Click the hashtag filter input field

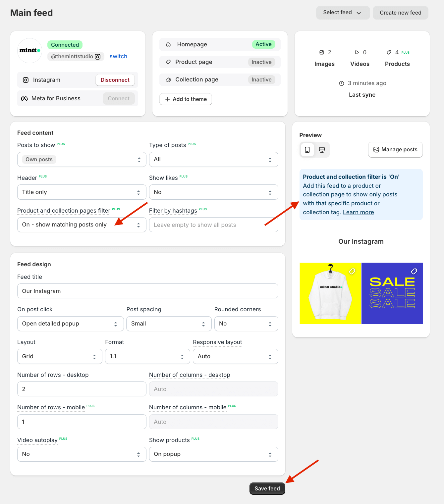(x=214, y=225)
